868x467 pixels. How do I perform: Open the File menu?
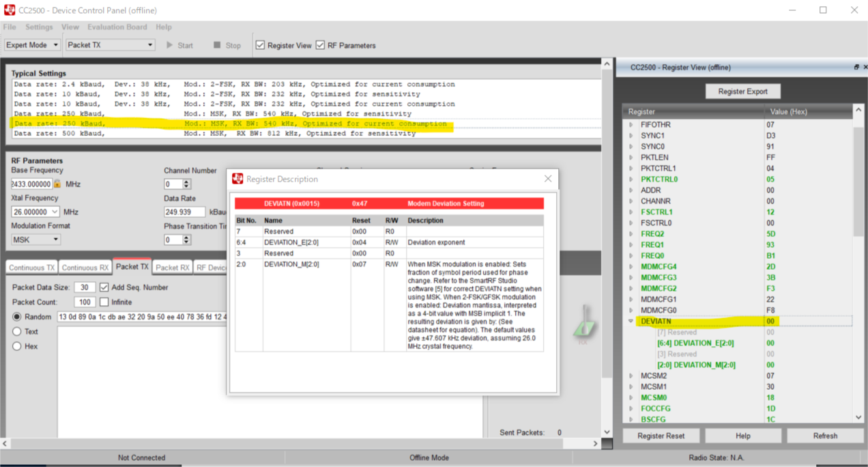[x=10, y=27]
